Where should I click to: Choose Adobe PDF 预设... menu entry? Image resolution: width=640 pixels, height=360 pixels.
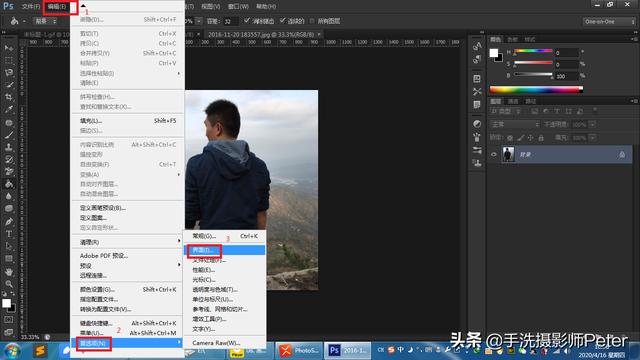tap(127, 256)
